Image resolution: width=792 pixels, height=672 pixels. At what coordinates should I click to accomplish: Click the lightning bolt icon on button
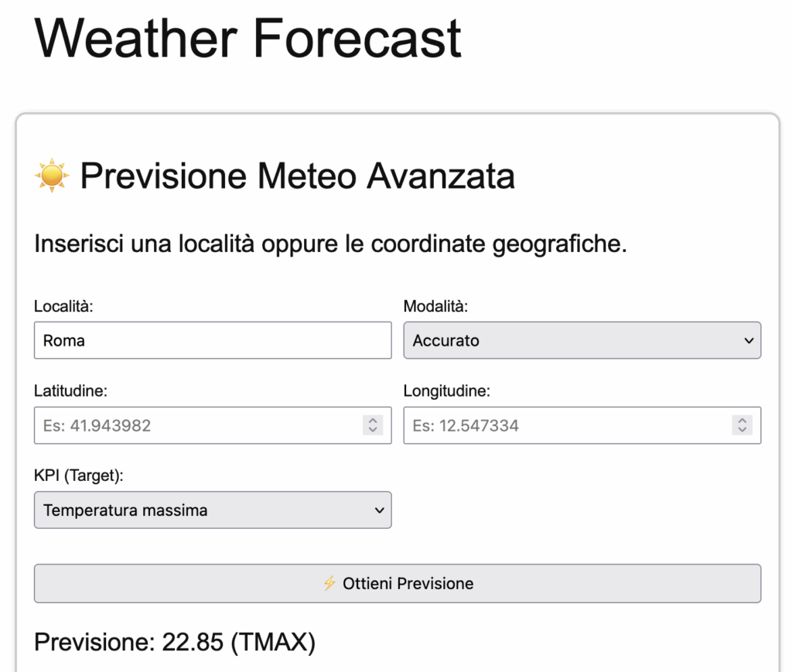tap(329, 583)
